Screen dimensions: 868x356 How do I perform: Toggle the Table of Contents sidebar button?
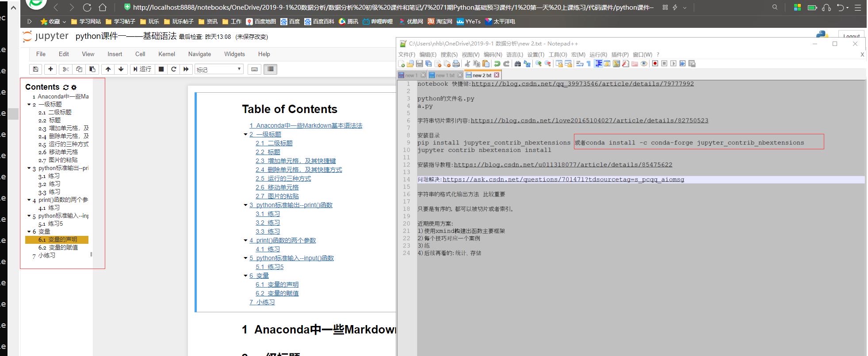[x=271, y=69]
